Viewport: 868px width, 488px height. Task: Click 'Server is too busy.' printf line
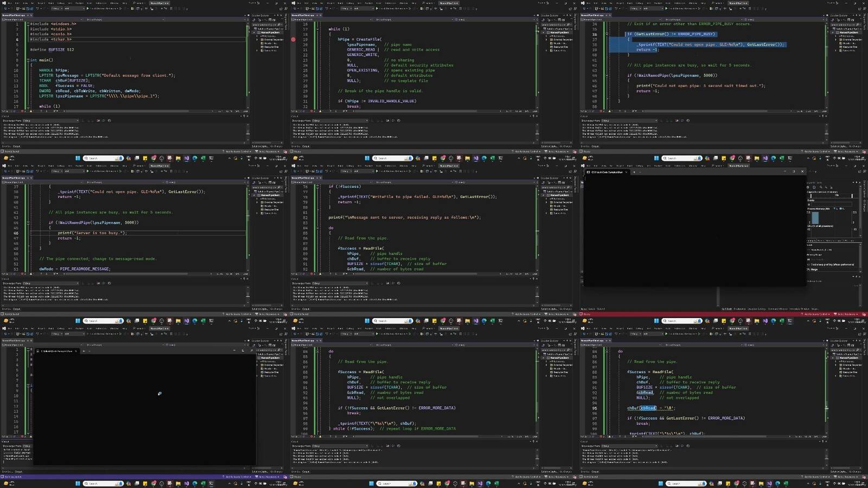[x=92, y=233]
